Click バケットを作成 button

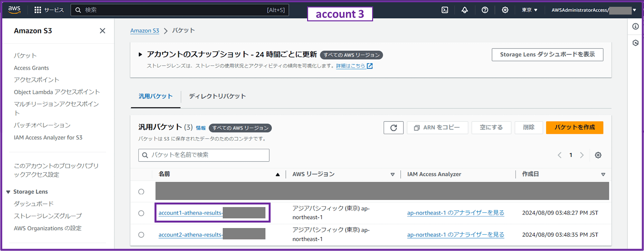coord(574,128)
